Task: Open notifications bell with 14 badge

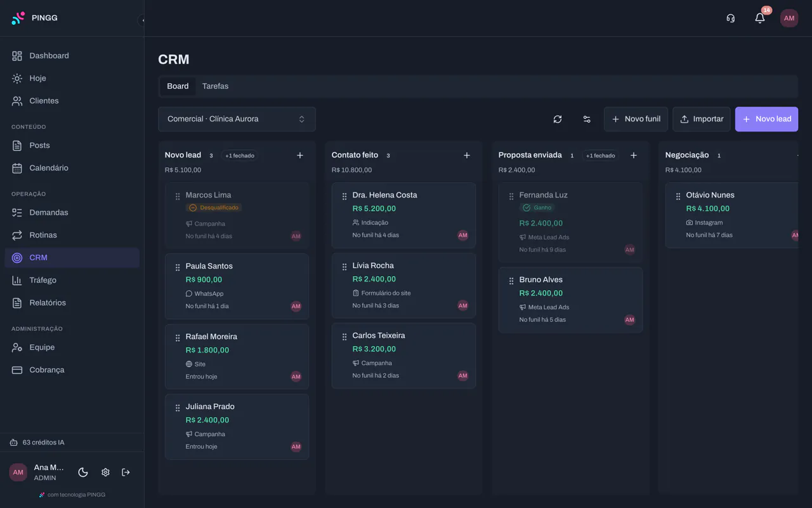Action: (760, 18)
